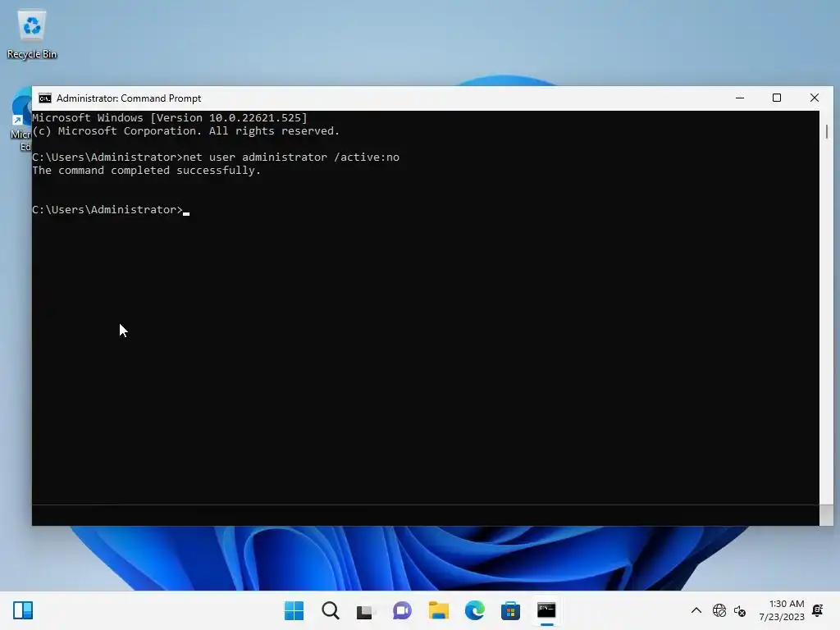Open File Explorer from the taskbar
This screenshot has width=840, height=630.
(x=438, y=610)
